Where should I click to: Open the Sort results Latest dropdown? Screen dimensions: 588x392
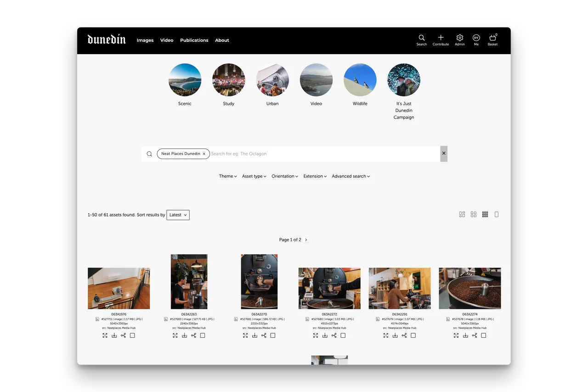[178, 215]
